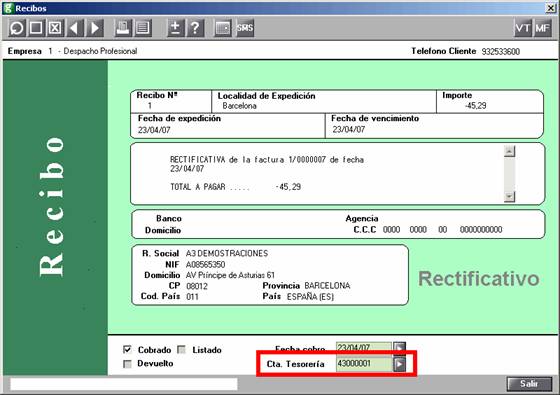This screenshot has width=560, height=395.
Task: Open the list view toolbar icon
Action: pyautogui.click(x=143, y=28)
